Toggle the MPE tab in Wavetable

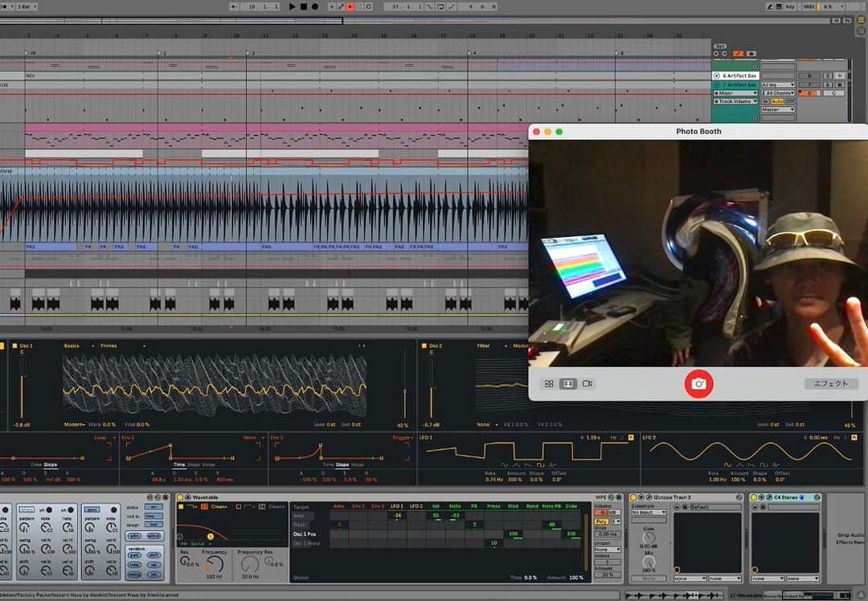pyautogui.click(x=601, y=497)
